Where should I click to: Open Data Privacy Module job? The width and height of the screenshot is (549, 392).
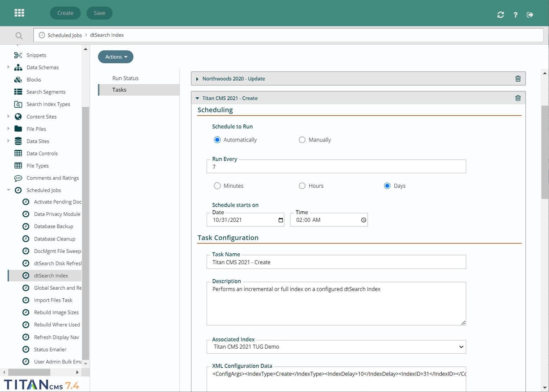coord(57,214)
